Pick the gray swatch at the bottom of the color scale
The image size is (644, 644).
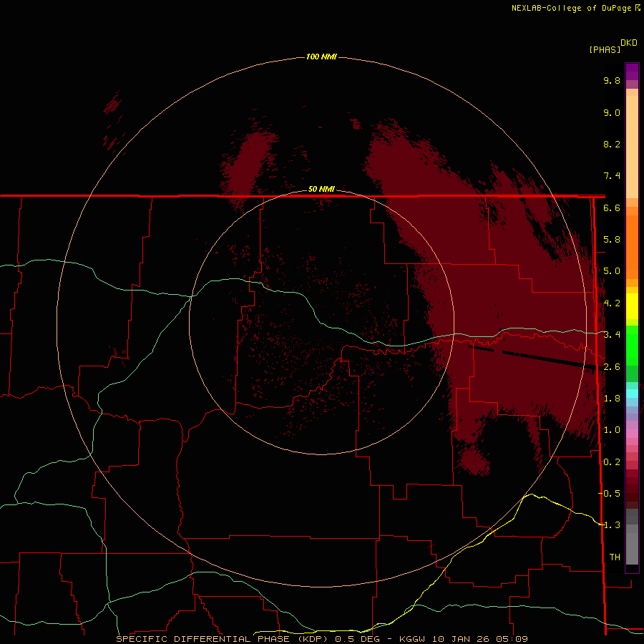coord(632,550)
